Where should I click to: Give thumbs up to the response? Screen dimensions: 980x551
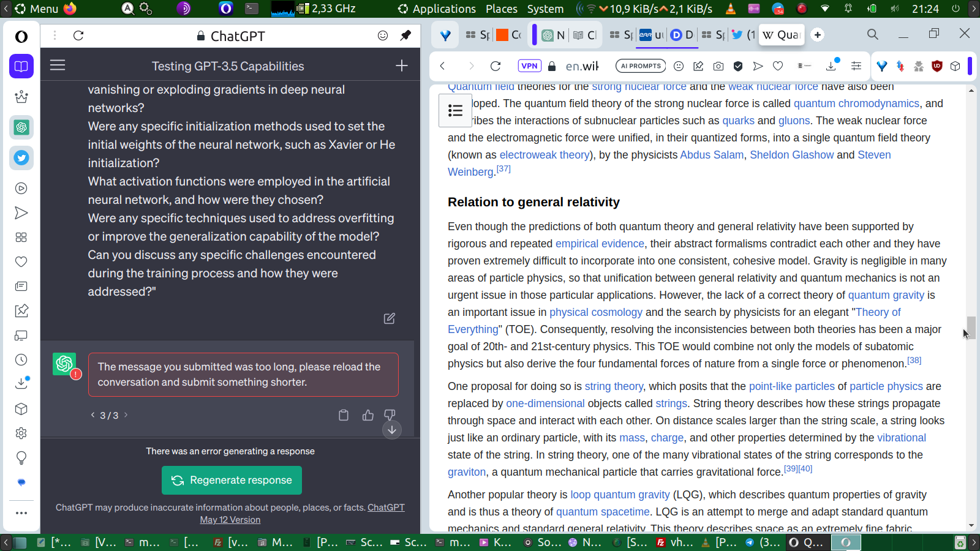coord(368,415)
